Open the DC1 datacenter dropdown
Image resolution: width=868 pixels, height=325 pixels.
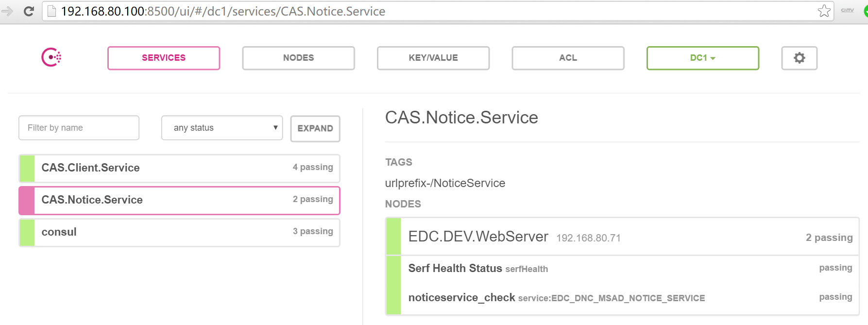[x=702, y=58]
